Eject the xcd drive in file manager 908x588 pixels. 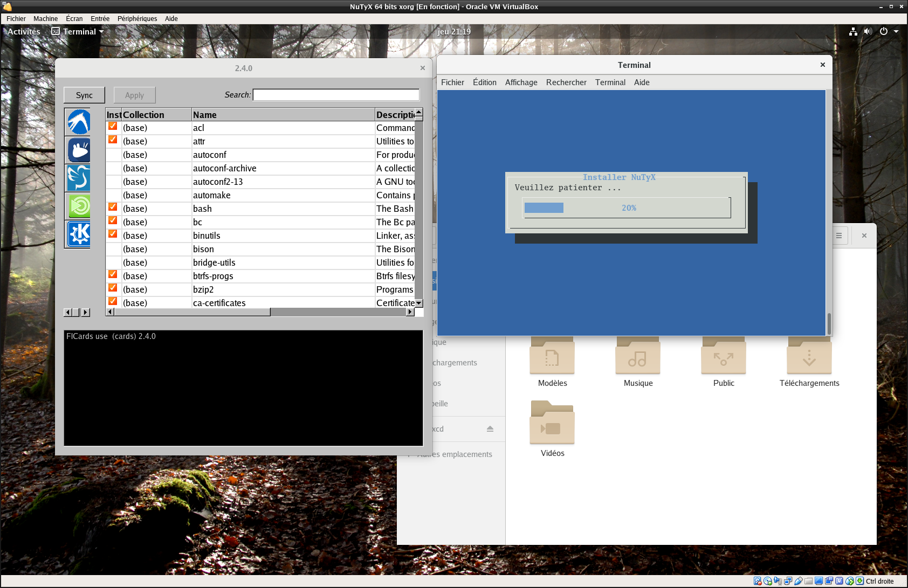(490, 429)
